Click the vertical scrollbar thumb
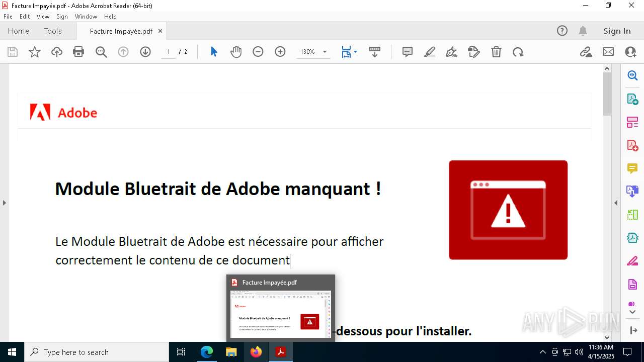The height and width of the screenshot is (362, 644). point(607,94)
